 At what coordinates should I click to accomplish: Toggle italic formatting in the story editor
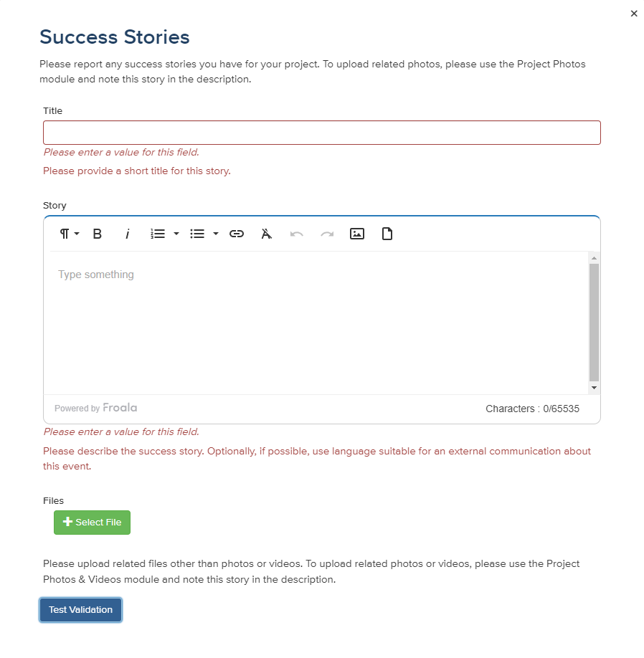point(128,234)
